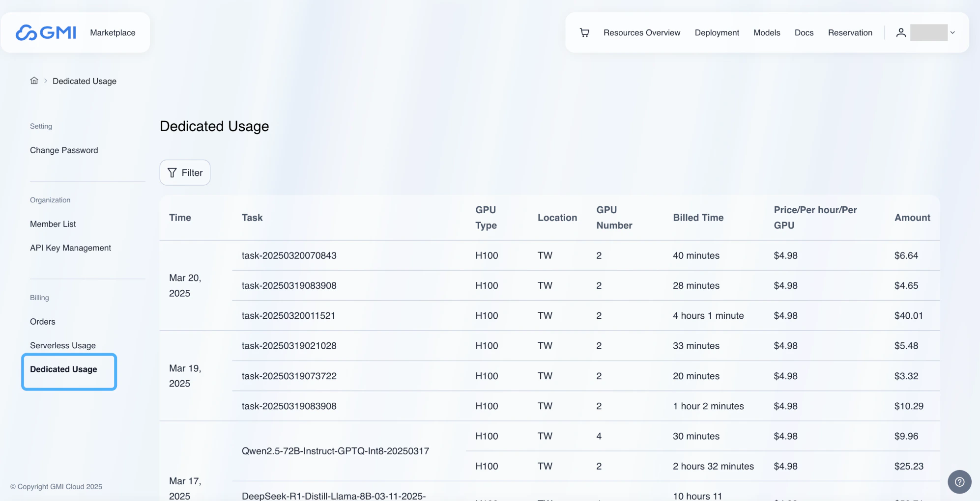The width and height of the screenshot is (980, 501).
Task: Open the user account profile icon
Action: [900, 32]
